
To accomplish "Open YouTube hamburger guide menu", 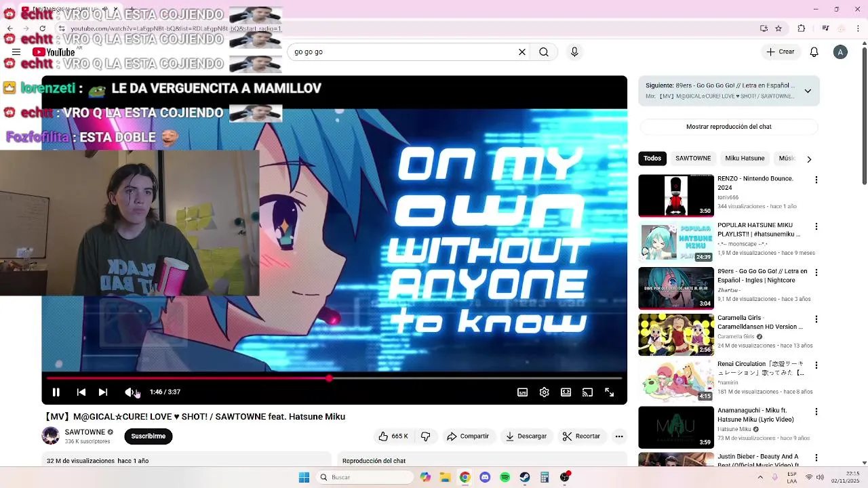I will coord(16,52).
